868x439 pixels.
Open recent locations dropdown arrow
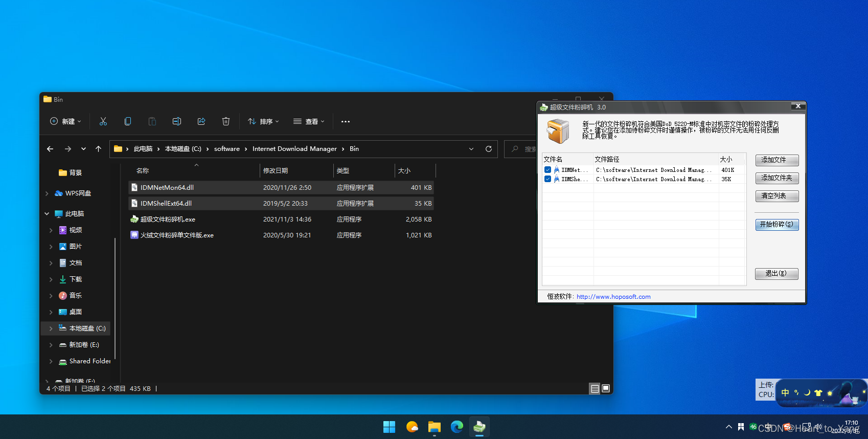point(83,149)
